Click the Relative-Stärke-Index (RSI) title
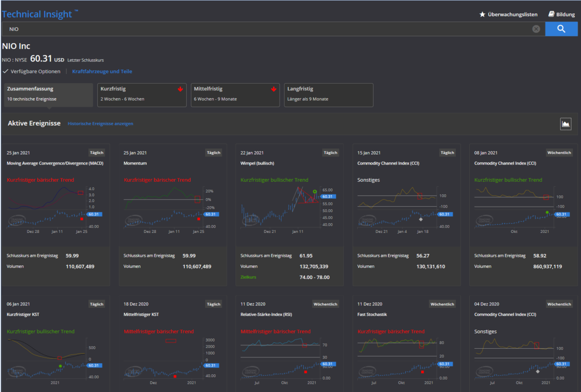The image size is (581, 392). click(267, 315)
